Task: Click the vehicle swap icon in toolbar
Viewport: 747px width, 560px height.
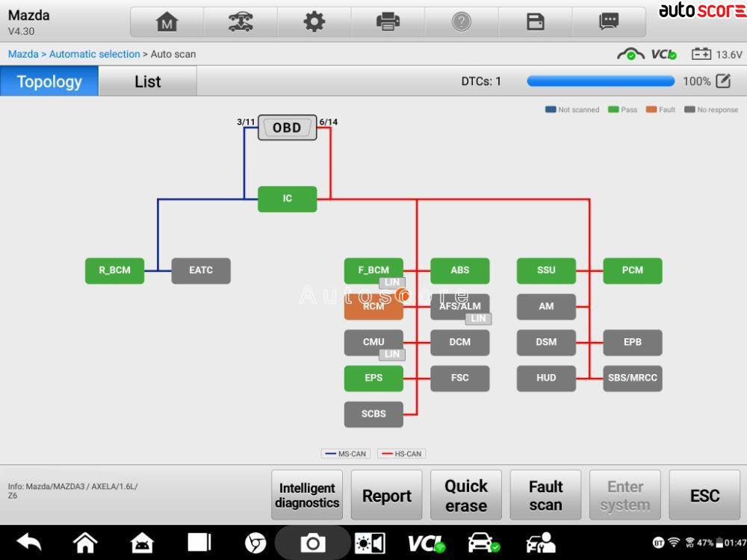Action: click(x=240, y=22)
